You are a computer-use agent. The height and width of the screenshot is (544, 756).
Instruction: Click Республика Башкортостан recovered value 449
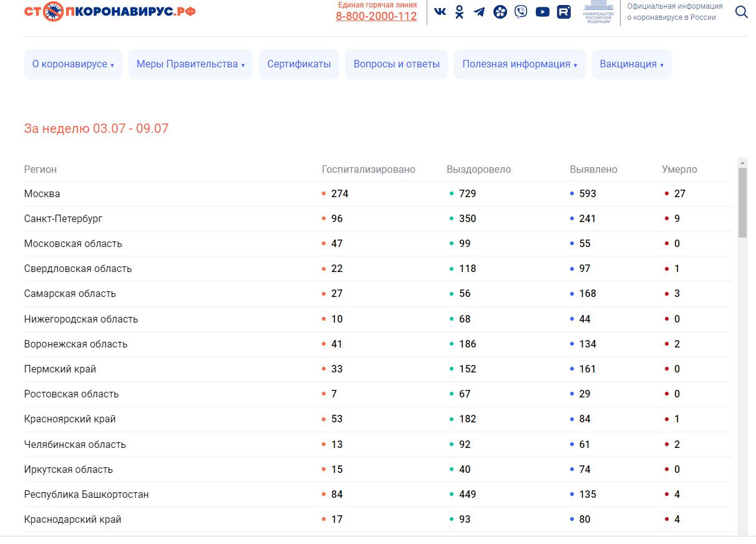pos(468,495)
